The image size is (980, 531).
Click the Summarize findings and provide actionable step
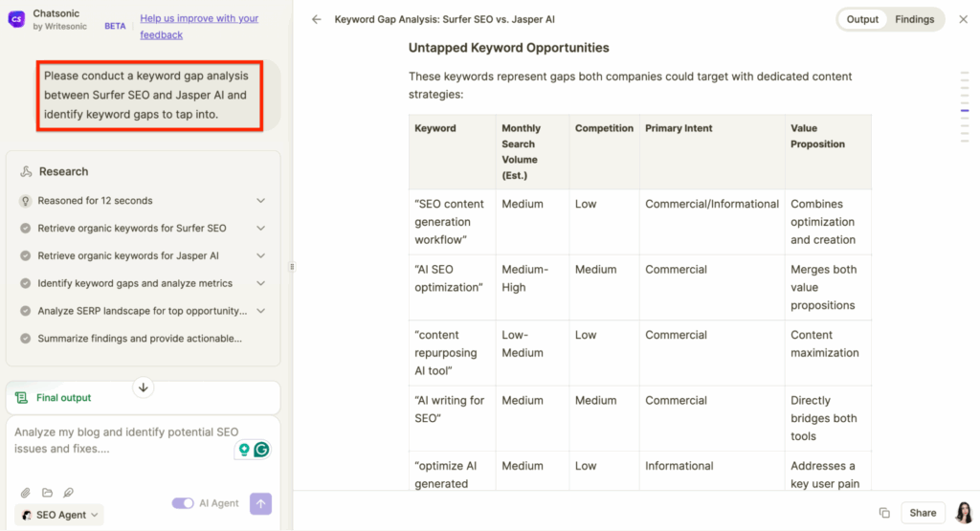click(x=140, y=338)
